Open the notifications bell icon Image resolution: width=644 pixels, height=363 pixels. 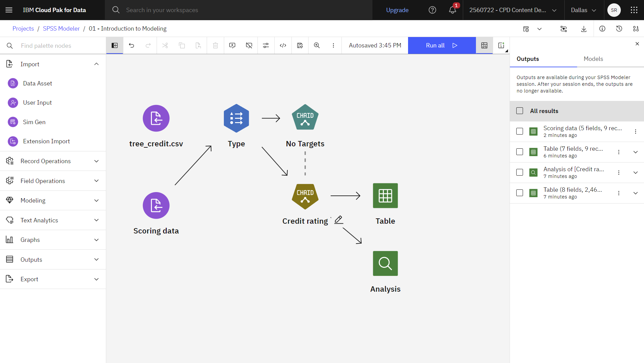(x=452, y=10)
